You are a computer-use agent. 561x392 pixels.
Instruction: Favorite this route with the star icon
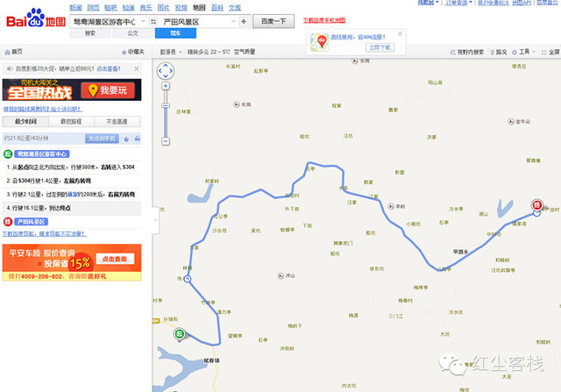(x=126, y=139)
